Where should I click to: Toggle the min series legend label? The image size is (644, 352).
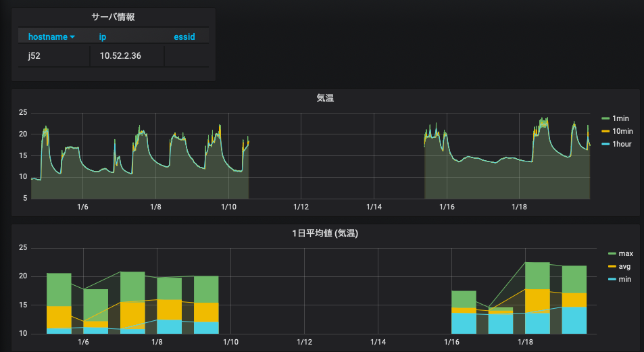pos(624,279)
